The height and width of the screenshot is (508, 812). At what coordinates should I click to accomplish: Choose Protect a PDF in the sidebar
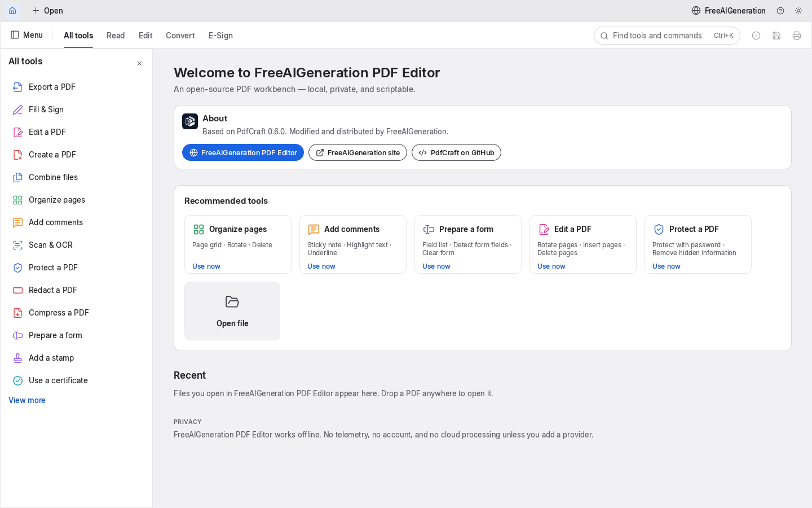tap(76, 268)
